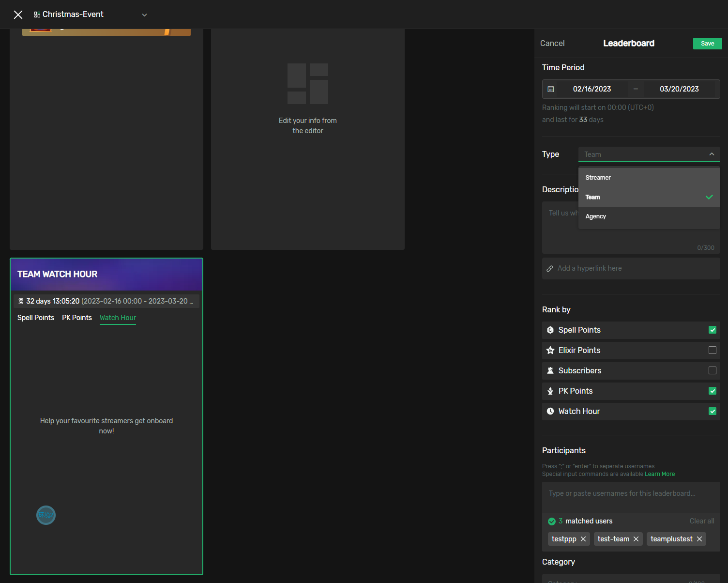This screenshot has width=728, height=583.
Task: Choose Agency in the Type list
Action: pyautogui.click(x=649, y=216)
